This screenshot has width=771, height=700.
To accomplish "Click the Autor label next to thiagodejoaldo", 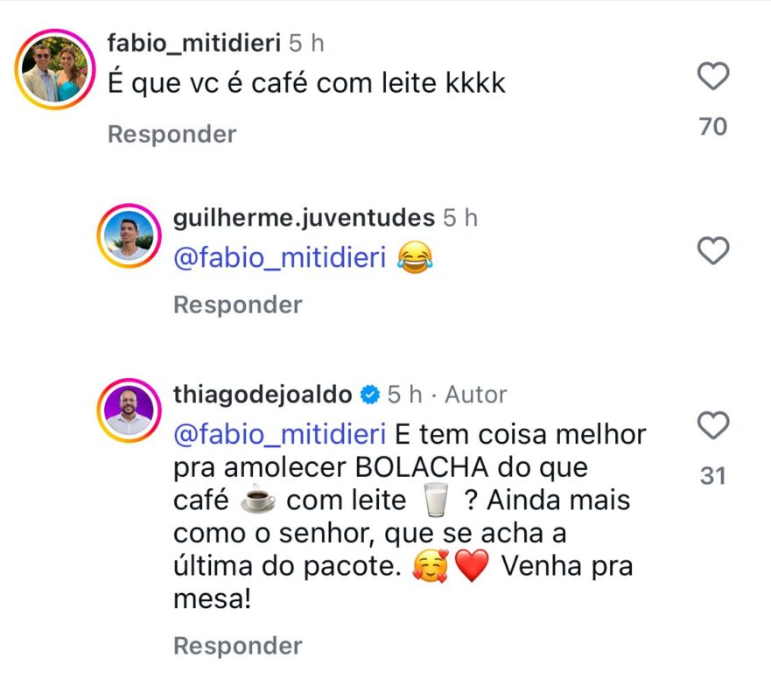I will 475,395.
